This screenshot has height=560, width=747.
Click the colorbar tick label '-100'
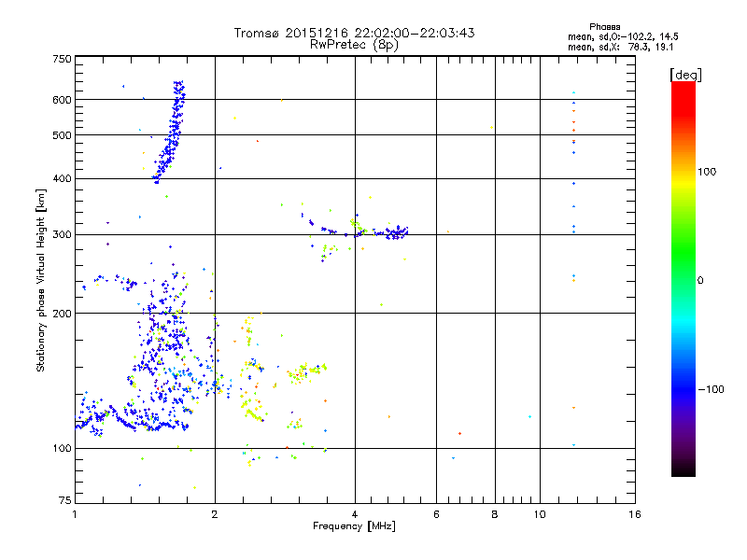[x=711, y=389]
